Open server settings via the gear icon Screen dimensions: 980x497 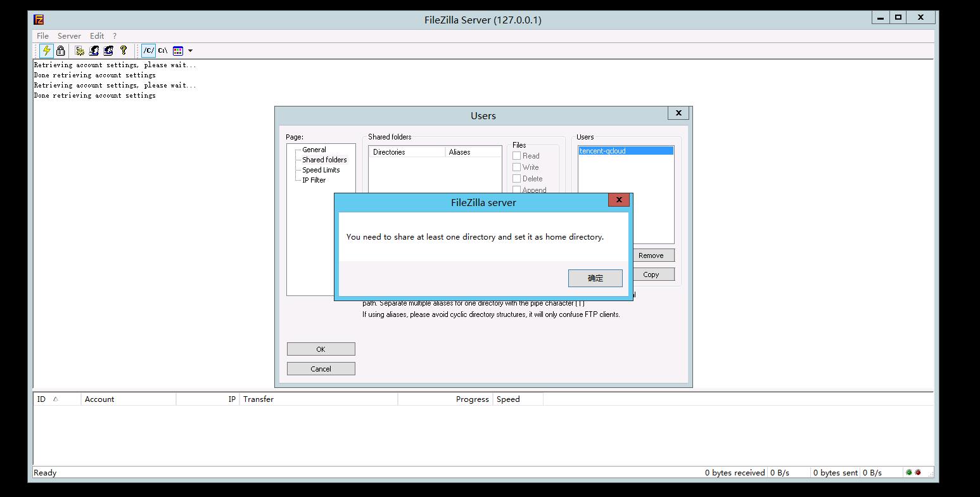(80, 51)
